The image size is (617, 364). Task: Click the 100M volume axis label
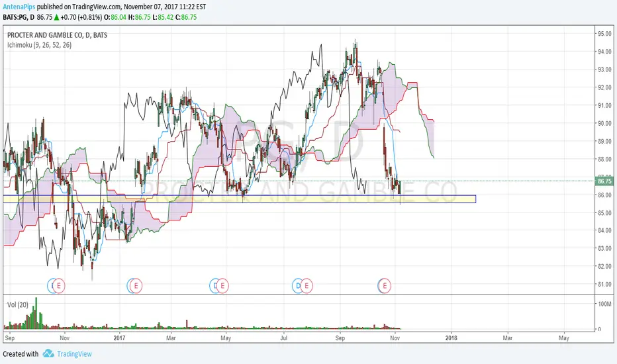point(605,304)
